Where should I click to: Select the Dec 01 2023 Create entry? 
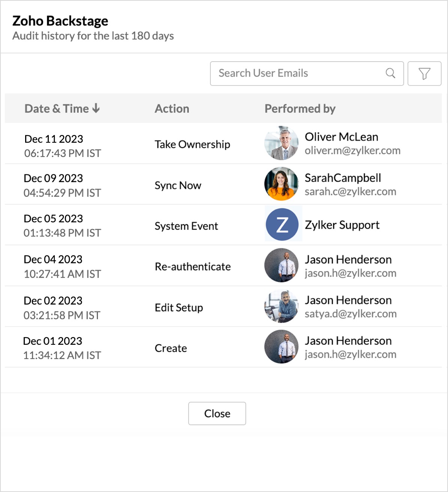[x=224, y=347]
